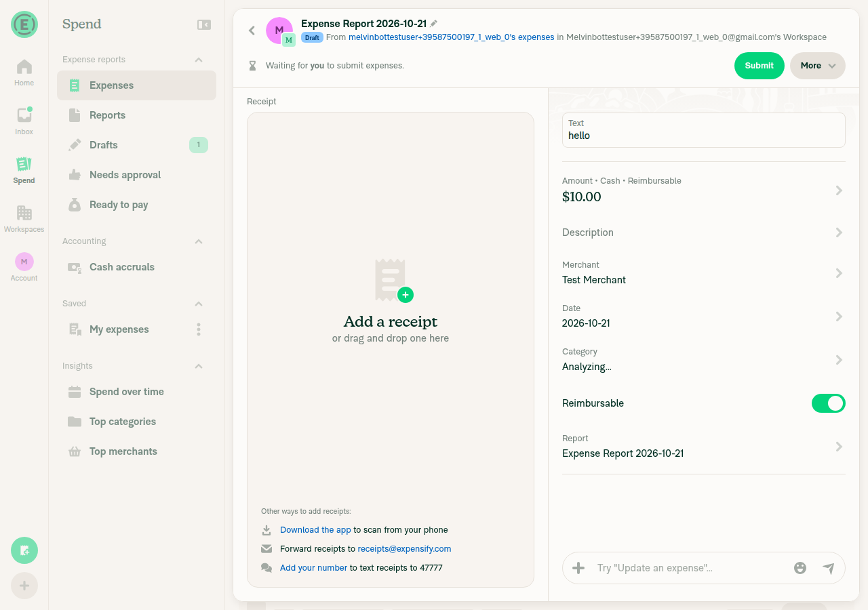Turn off the Reimbursable toggle

[x=828, y=403]
